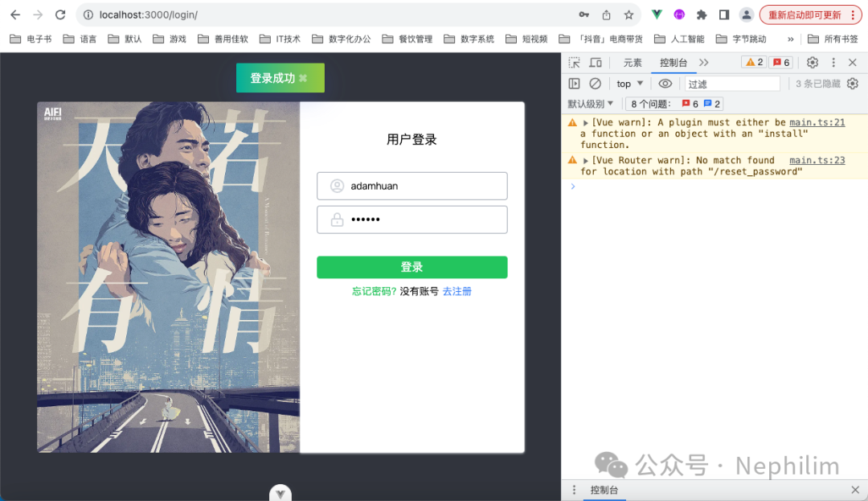Open 数字化办公 bookmark folder

[x=342, y=39]
